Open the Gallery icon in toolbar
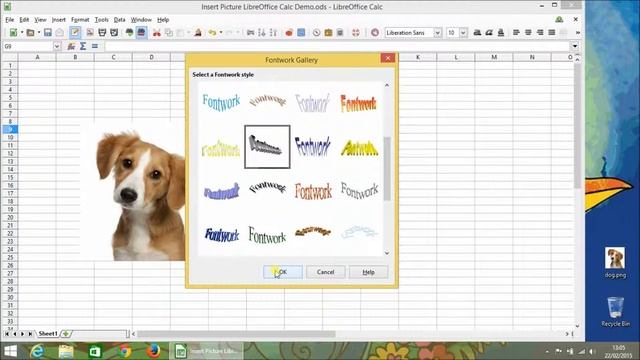The image size is (640, 360). pyautogui.click(x=328, y=33)
